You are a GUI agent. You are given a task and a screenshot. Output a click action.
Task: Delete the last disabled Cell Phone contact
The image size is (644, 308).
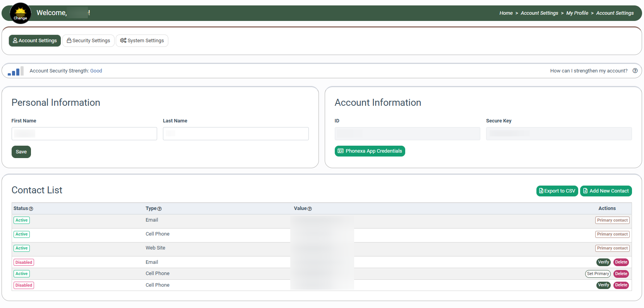pos(621,285)
